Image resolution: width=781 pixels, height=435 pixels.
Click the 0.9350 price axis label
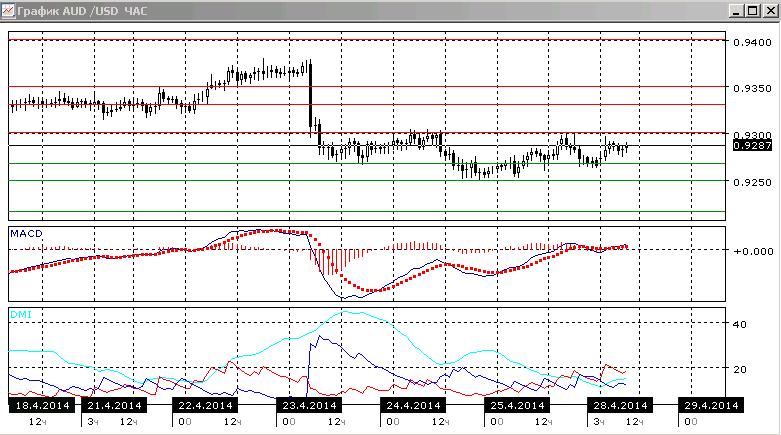[752, 88]
